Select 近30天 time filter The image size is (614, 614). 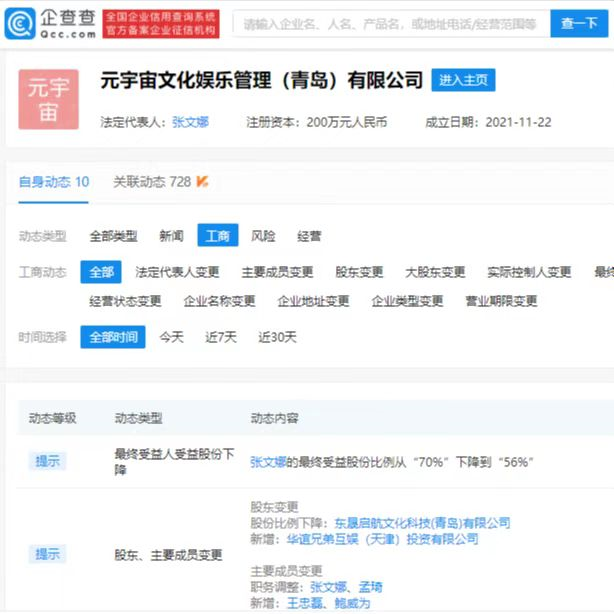(x=277, y=337)
